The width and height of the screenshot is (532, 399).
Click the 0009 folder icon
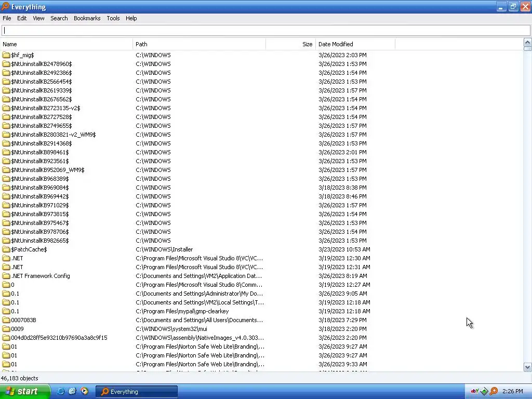coord(6,329)
